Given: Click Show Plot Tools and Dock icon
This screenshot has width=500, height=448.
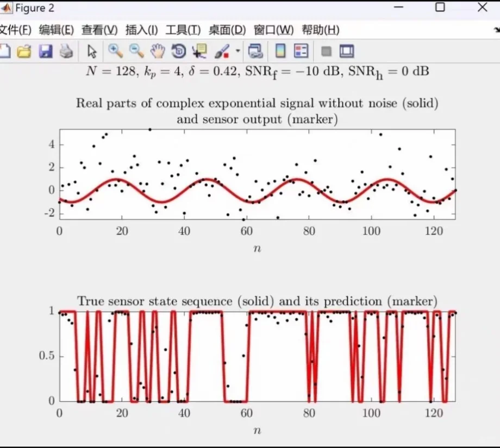Looking at the screenshot, I should click(x=347, y=51).
